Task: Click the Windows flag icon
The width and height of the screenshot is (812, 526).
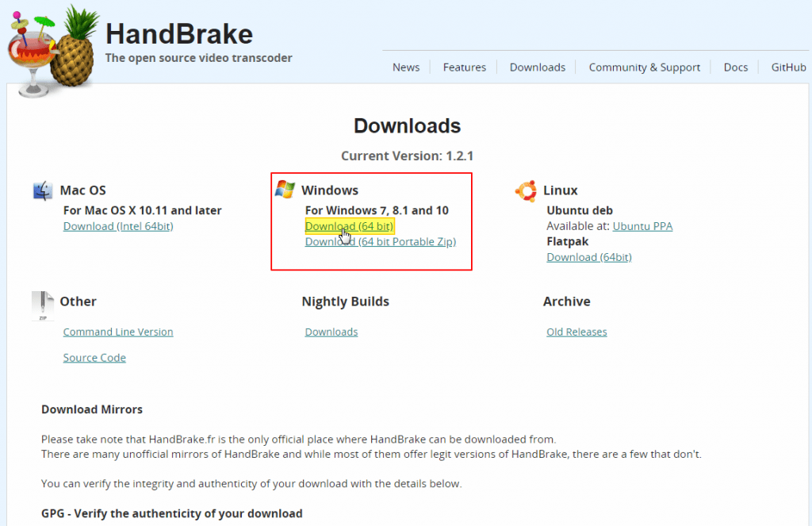Action: point(285,189)
